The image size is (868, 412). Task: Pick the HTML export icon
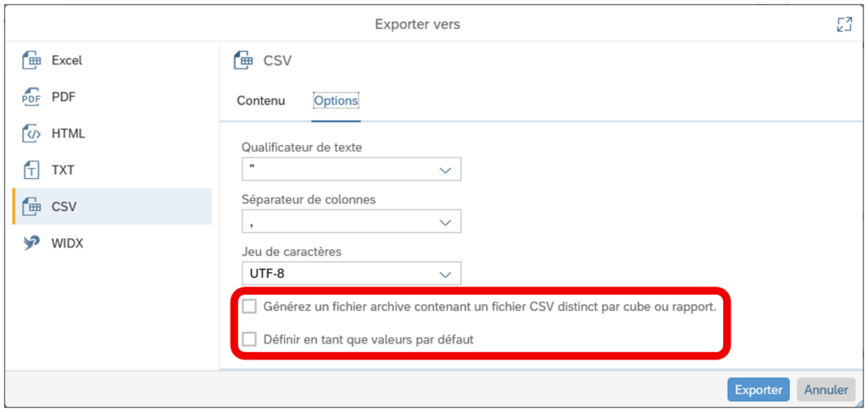(31, 133)
